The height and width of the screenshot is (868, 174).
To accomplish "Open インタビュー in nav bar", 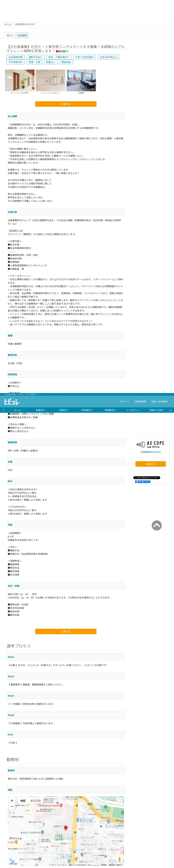I will coord(133,410).
